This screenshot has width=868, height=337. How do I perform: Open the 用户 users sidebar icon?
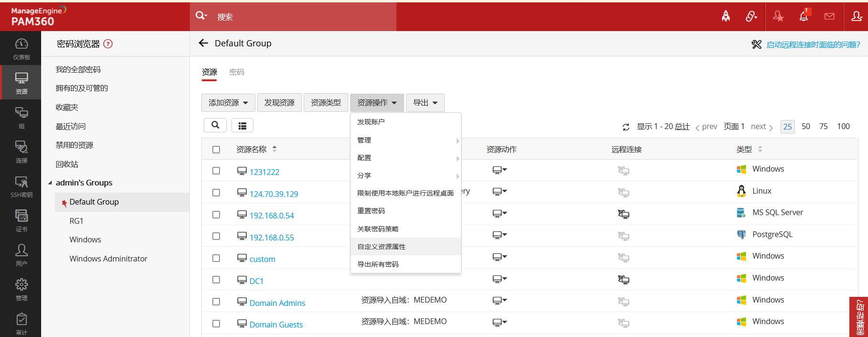[21, 255]
